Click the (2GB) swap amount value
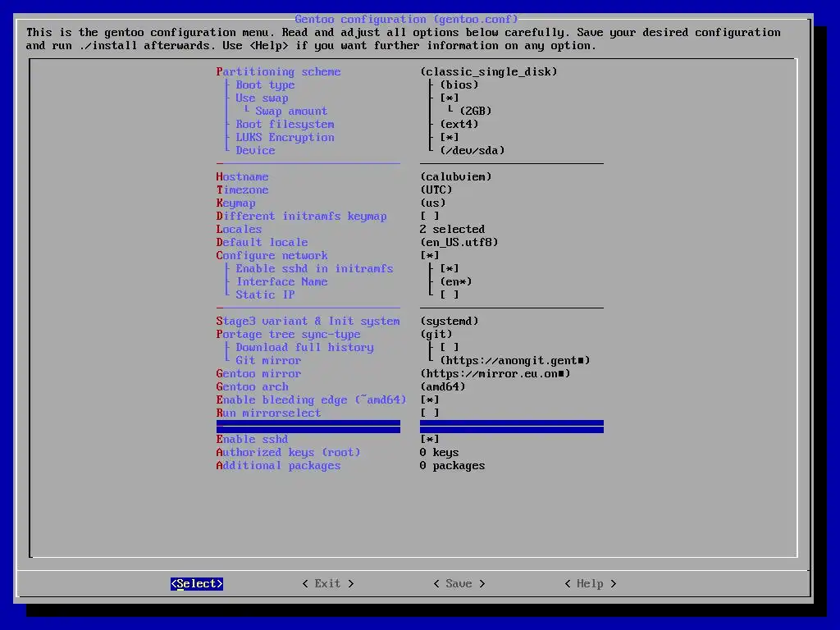The image size is (840, 630). pyautogui.click(x=476, y=111)
